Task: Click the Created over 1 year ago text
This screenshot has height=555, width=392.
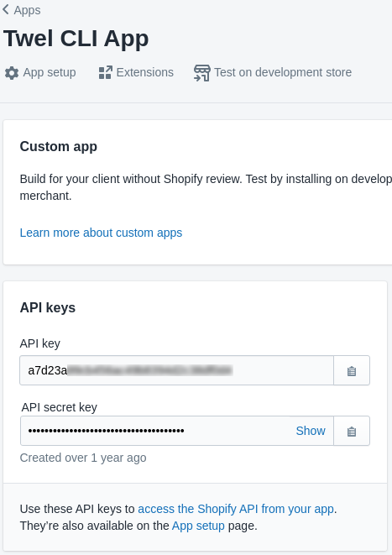Action: [x=83, y=458]
